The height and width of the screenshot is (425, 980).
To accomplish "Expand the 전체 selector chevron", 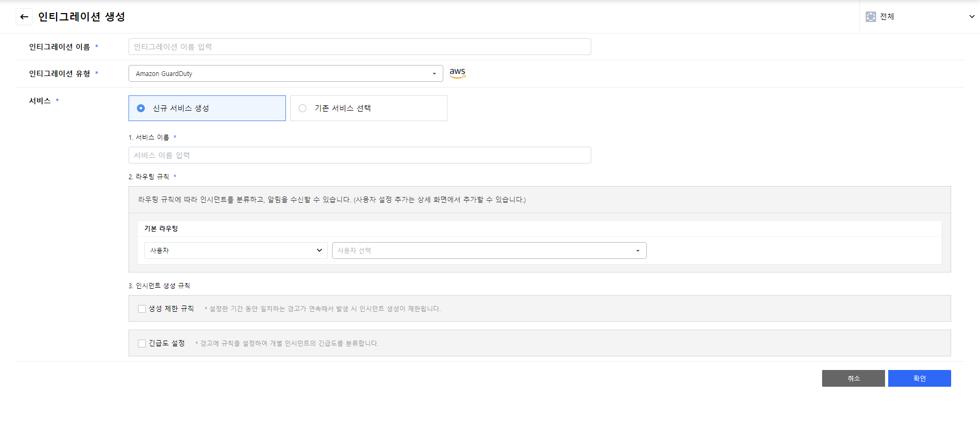I will click(x=972, y=17).
